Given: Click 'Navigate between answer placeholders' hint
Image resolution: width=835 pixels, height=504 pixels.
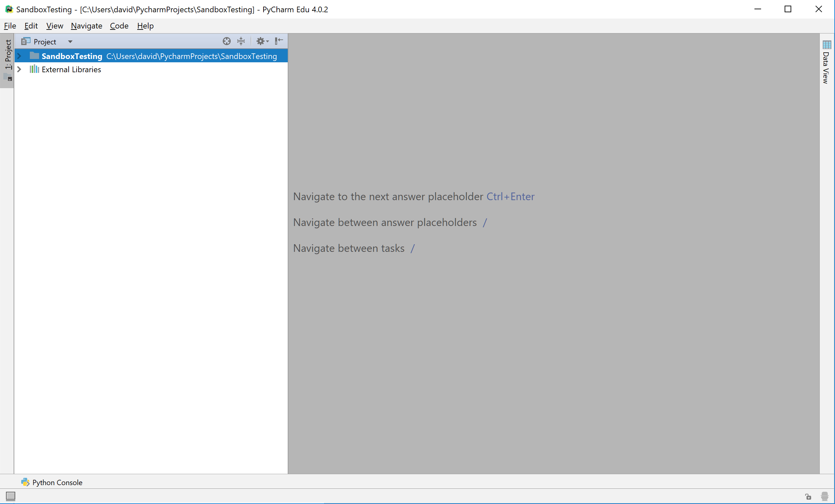Looking at the screenshot, I should (385, 223).
